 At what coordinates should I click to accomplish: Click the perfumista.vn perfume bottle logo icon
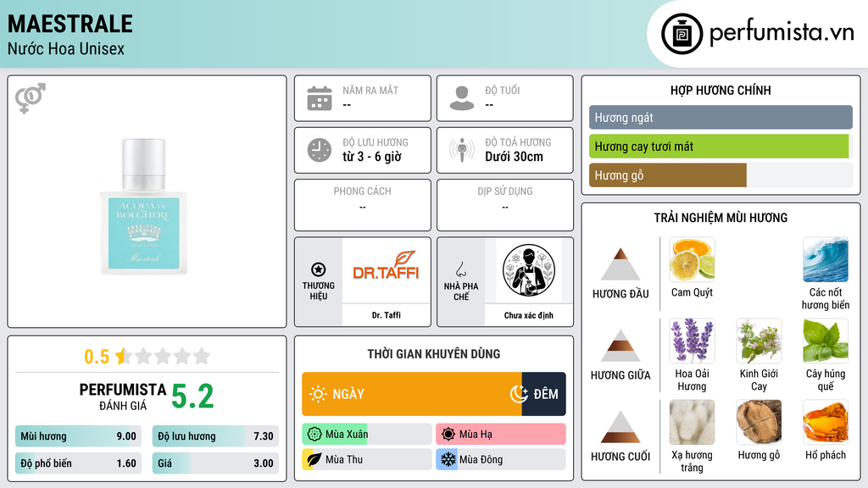[x=682, y=34]
